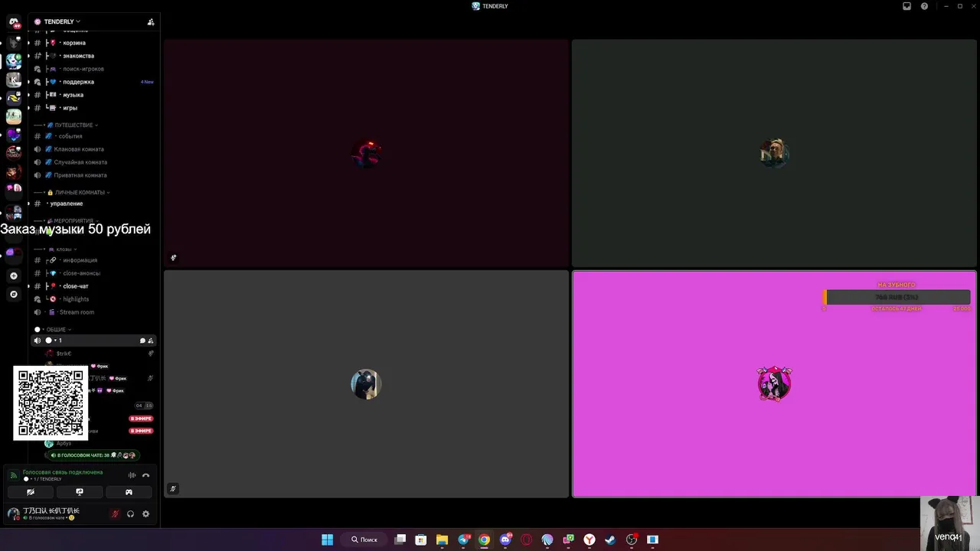Start an activity with the gamepad button

pyautogui.click(x=129, y=492)
